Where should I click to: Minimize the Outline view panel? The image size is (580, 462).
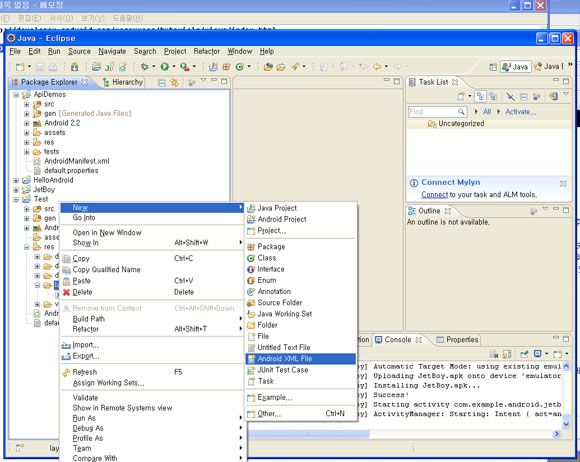[556, 209]
